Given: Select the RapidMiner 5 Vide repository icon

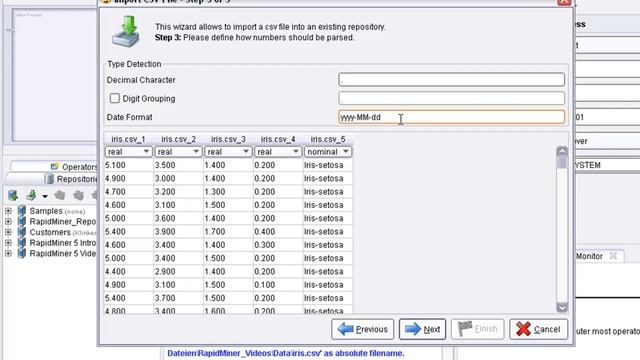Looking at the screenshot, I should point(22,253).
